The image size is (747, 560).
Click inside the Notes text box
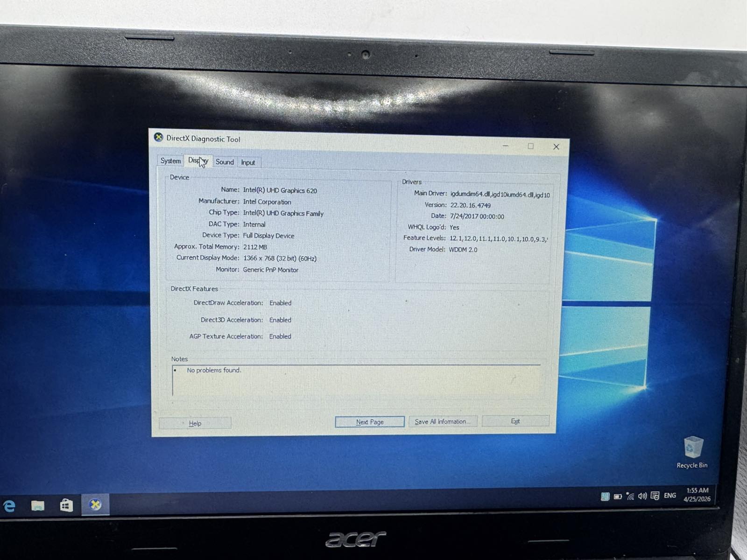point(355,380)
